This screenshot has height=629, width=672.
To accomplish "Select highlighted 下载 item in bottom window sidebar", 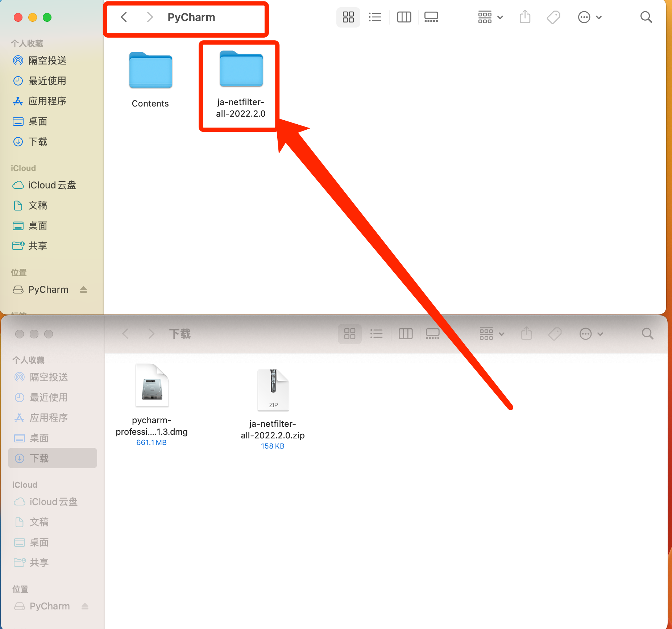I will click(53, 458).
